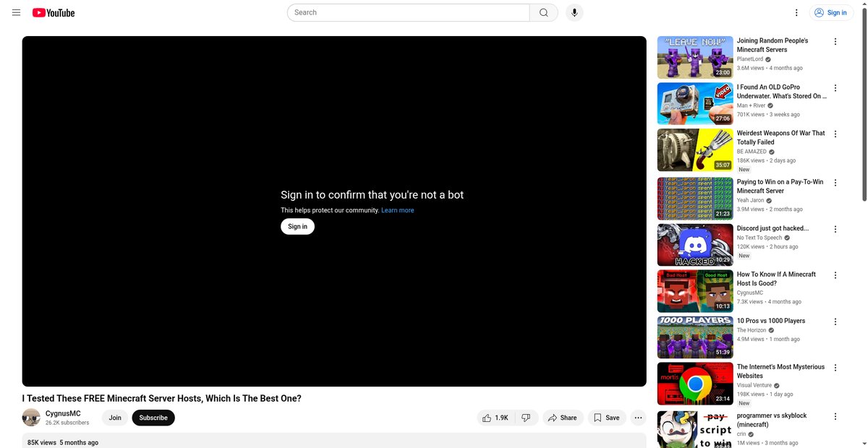
Task: Start voice search with microphone icon
Action: 574,12
